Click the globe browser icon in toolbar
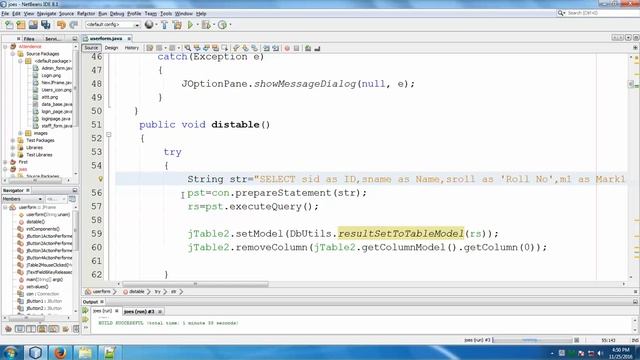640x360 pixels. pos(149,25)
